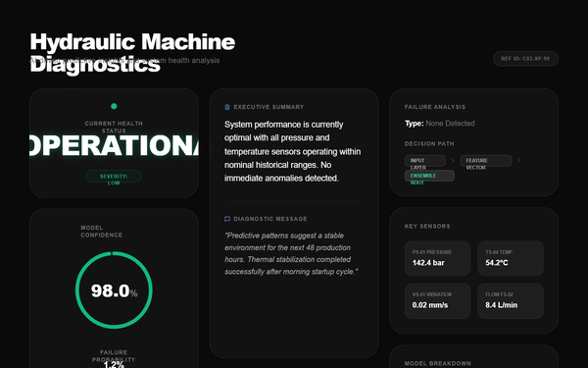Click the Model Confidence label
The image size is (588, 368).
[102, 232]
